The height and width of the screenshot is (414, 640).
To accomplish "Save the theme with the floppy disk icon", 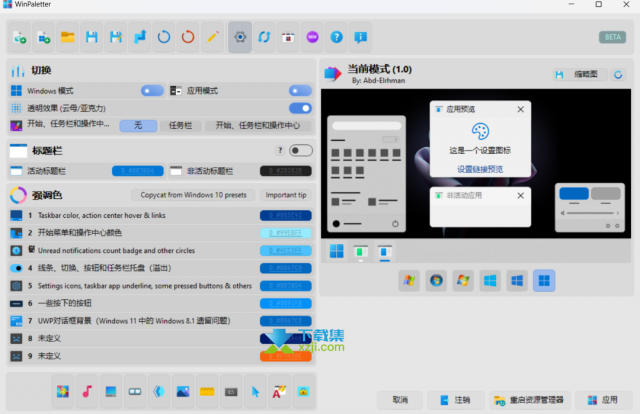I will point(92,38).
